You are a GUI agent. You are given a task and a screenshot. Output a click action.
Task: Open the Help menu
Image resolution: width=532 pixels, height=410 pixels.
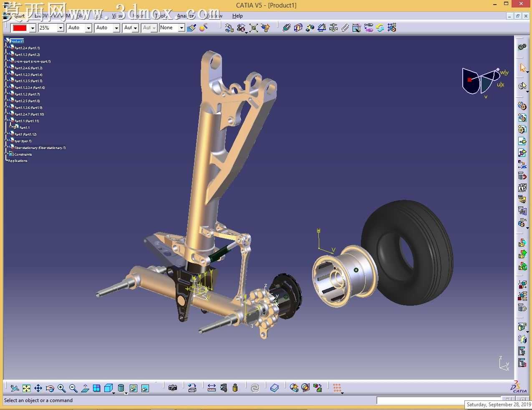(237, 16)
